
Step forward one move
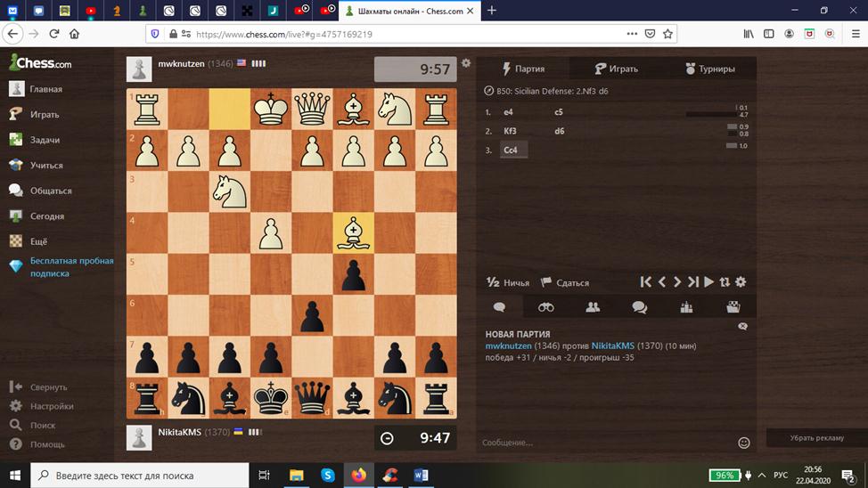pos(677,282)
